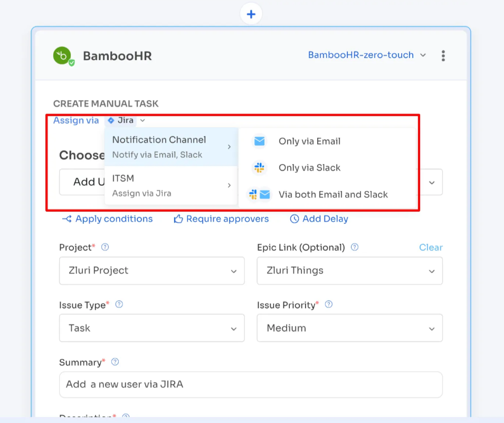Image resolution: width=504 pixels, height=423 pixels.
Task: Click the plus button above the card
Action: pyautogui.click(x=251, y=14)
